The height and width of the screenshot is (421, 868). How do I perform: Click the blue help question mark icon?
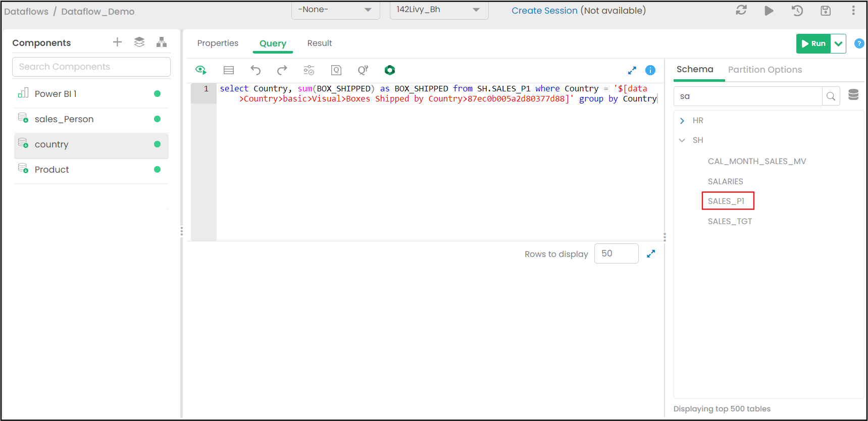point(859,43)
